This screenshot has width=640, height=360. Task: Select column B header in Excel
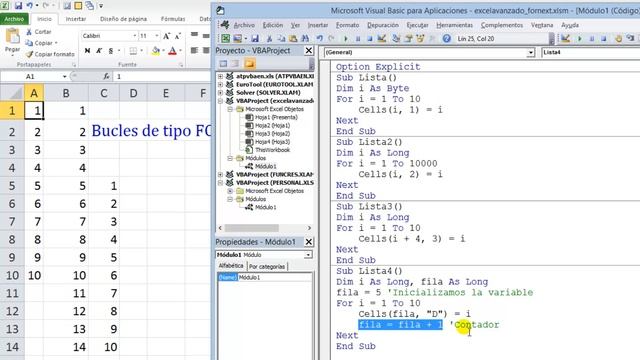[x=66, y=93]
